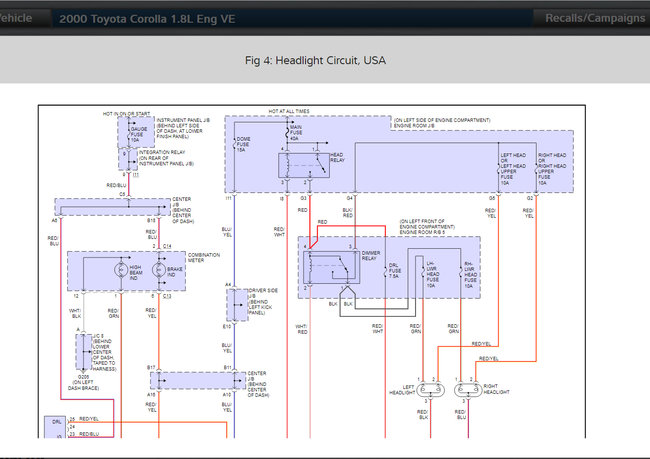Viewport: 650px width, 459px height.
Task: Click the WHT/BLK wire label
Action: point(75,313)
